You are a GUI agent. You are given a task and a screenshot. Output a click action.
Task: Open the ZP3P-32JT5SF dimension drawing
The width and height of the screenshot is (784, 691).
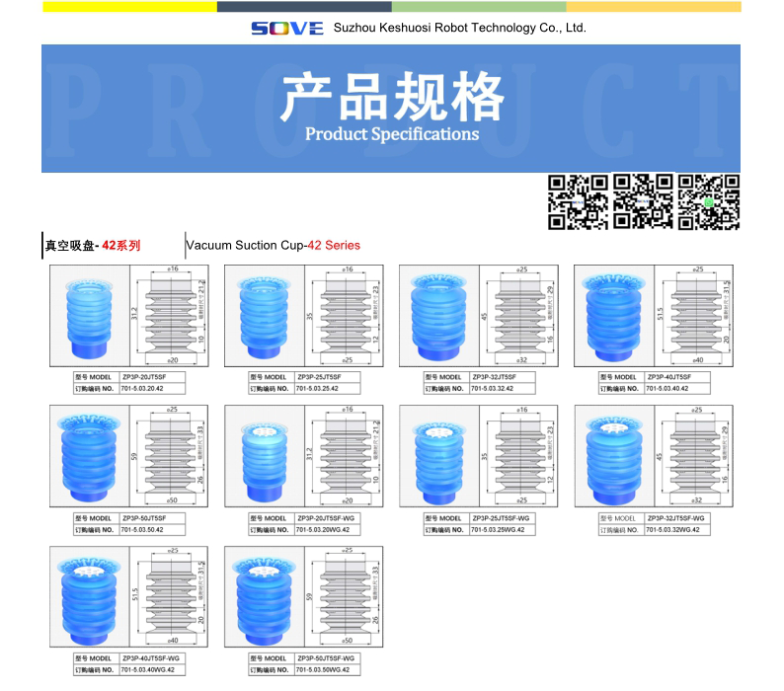point(521,316)
